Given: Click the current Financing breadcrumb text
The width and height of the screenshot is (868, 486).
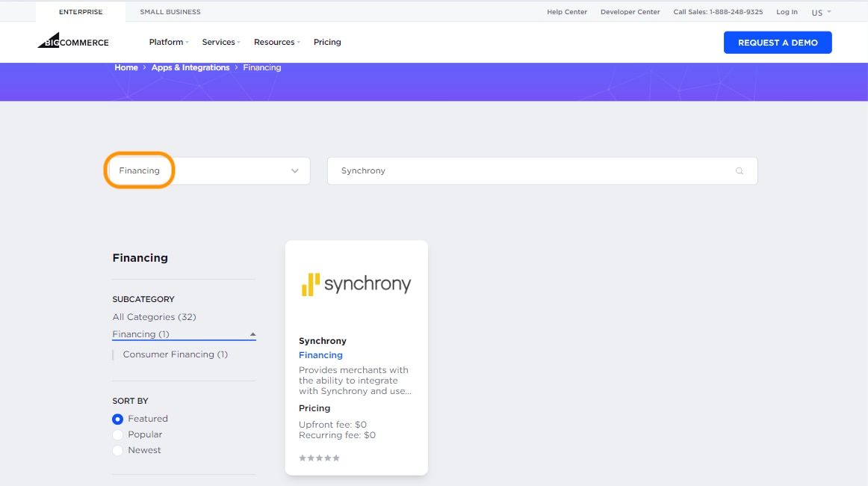Looking at the screenshot, I should click(x=262, y=67).
